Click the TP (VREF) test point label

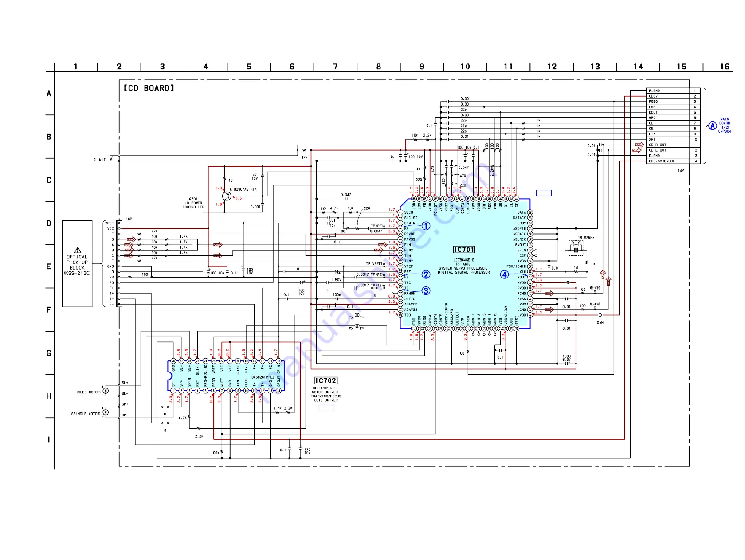click(374, 264)
